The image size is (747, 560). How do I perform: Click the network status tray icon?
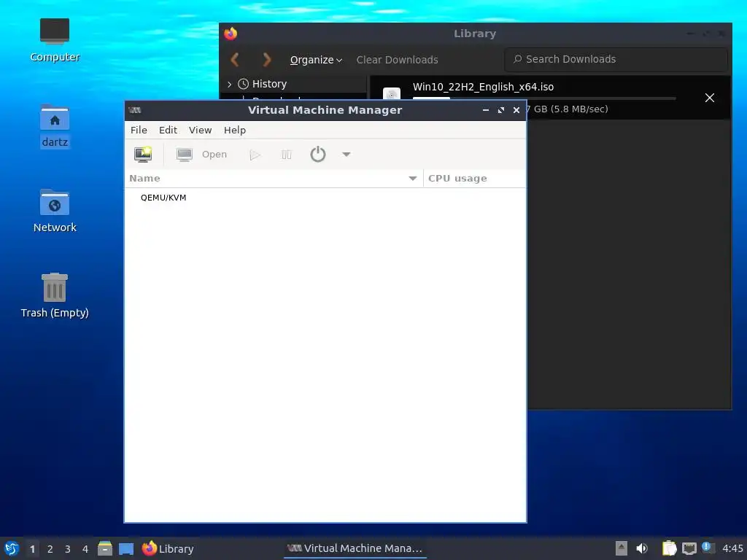pos(689,549)
